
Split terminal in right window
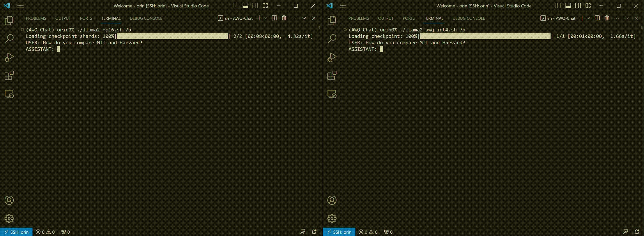[x=597, y=18]
